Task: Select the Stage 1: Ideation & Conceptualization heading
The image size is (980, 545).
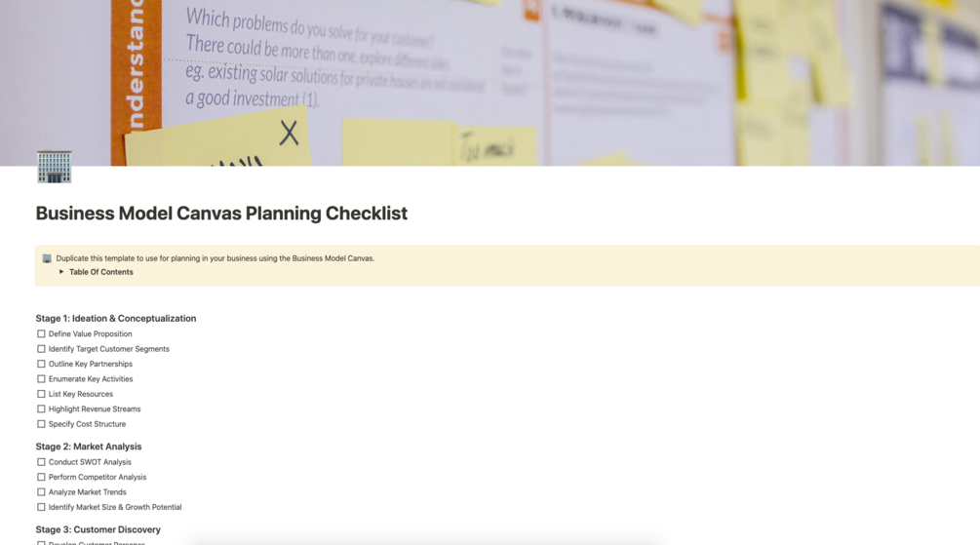Action: [116, 318]
